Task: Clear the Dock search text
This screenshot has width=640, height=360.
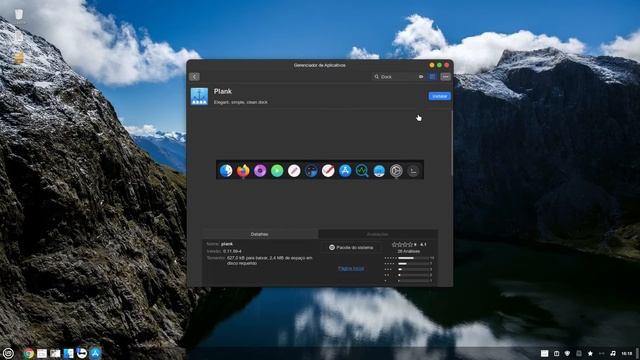Action: click(x=421, y=77)
